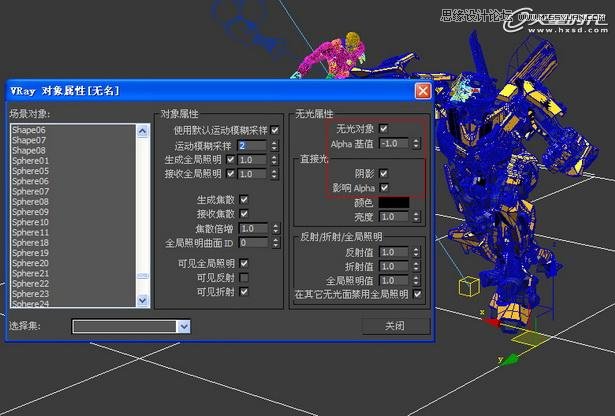Click the scene list scroll-up arrow
Viewport: 615px width, 416px height.
[142, 131]
